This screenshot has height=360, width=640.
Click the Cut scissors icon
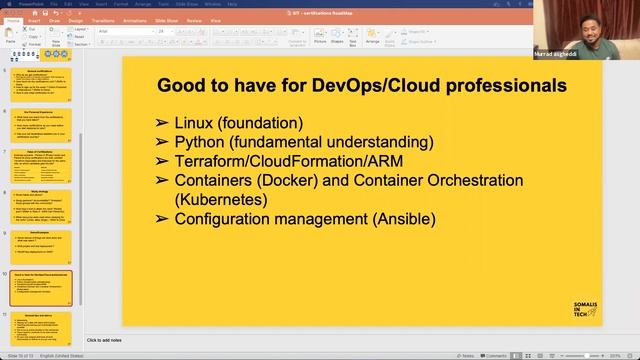pos(25,29)
